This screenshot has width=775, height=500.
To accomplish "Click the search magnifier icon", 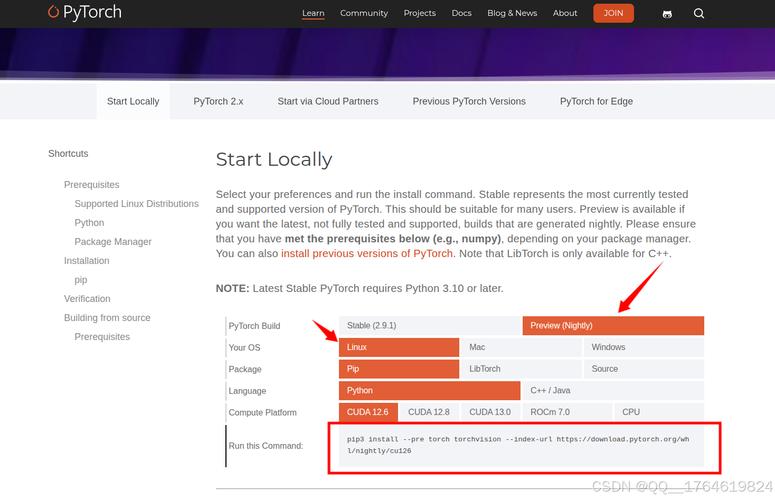I will tap(699, 14).
